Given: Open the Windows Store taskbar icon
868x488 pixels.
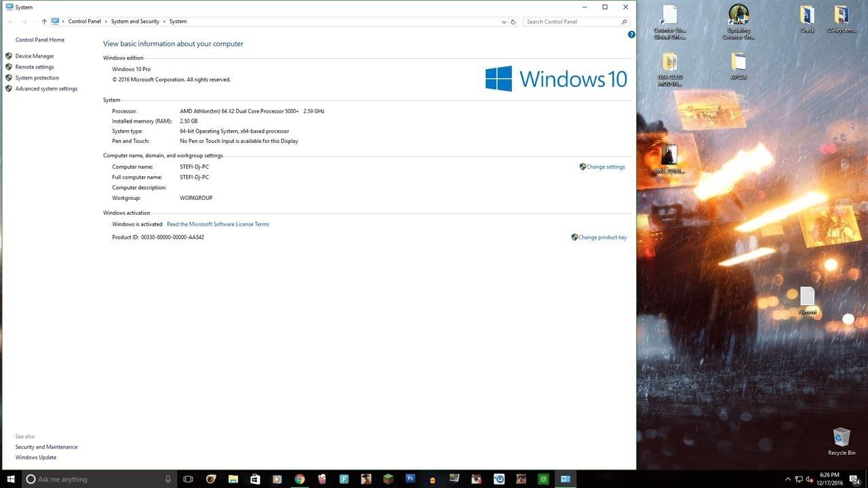Looking at the screenshot, I should click(255, 479).
